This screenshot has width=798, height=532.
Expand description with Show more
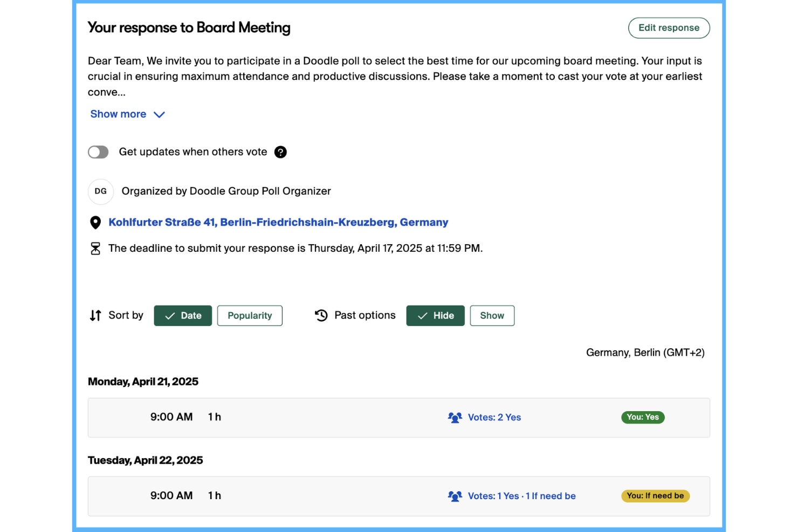point(127,114)
